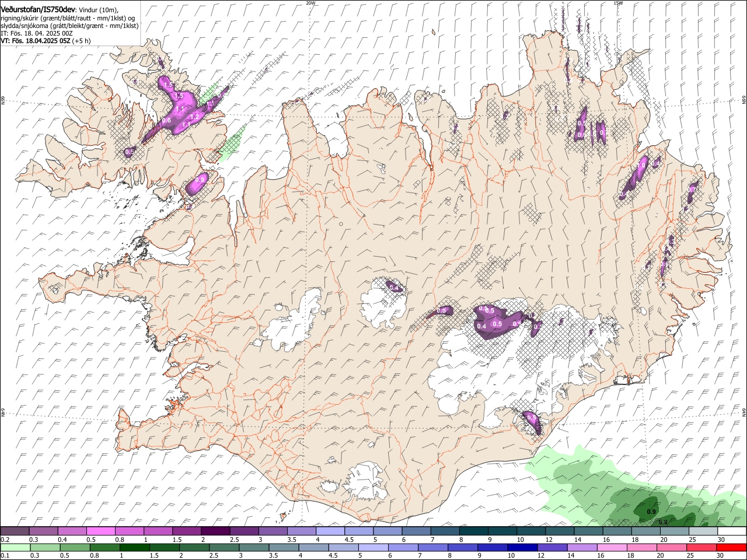Click the '15W' longitude label
This screenshot has width=747, height=560.
[x=618, y=3]
